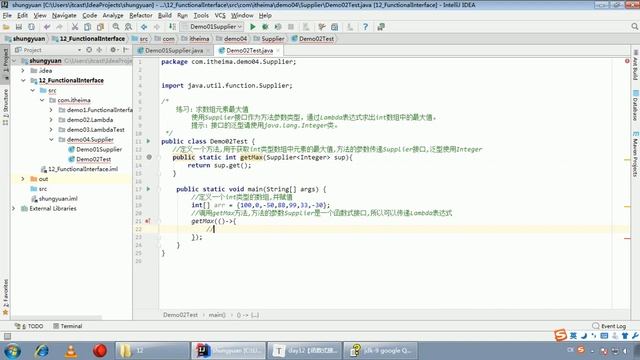Expand the out folder node

(23, 179)
